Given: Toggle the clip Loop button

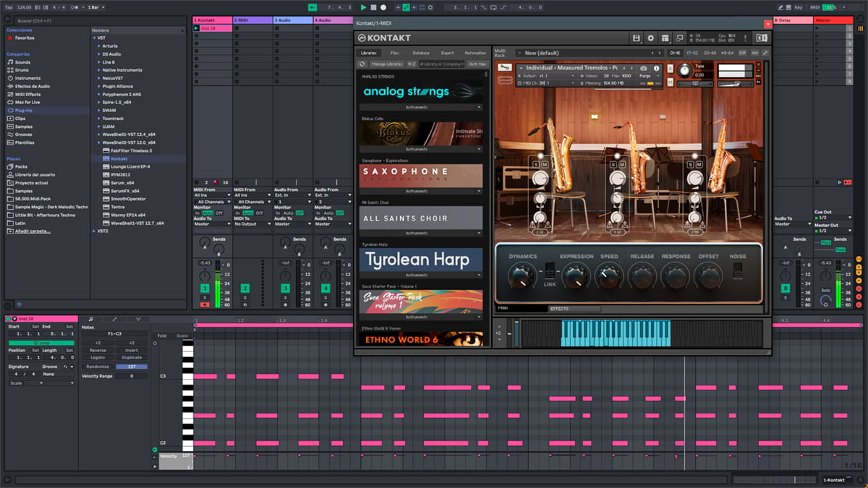Looking at the screenshot, I should (41, 343).
